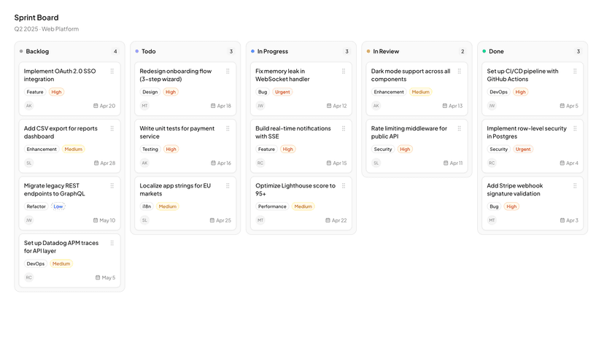Open 'Add CSV export for reports dashboard' title
The height and width of the screenshot is (364, 604).
pos(61,133)
